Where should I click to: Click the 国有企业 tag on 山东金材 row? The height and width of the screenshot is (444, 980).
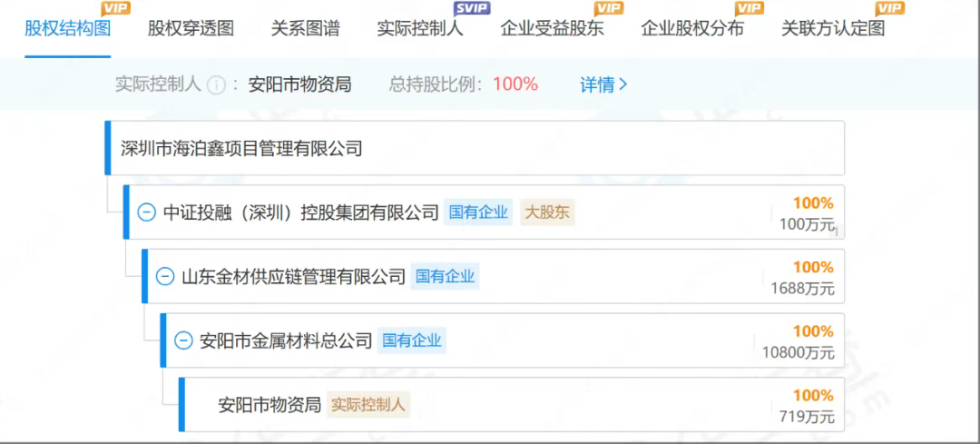(x=445, y=276)
